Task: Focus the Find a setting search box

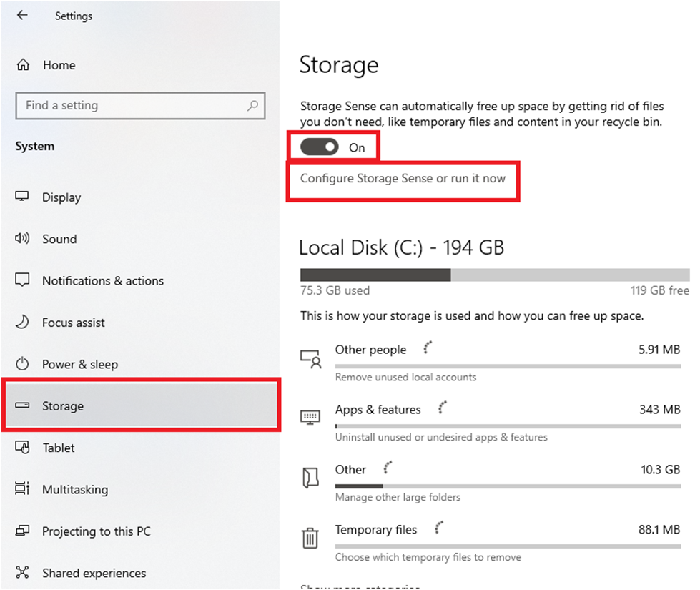Action: point(140,105)
